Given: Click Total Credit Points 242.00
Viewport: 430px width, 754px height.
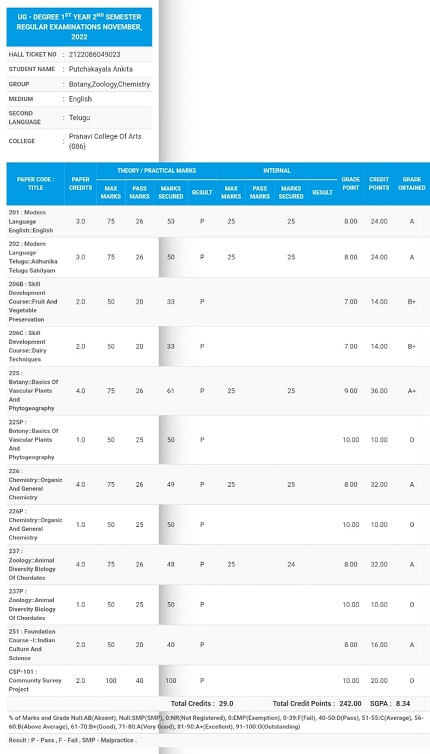Looking at the screenshot, I should coord(317,704).
